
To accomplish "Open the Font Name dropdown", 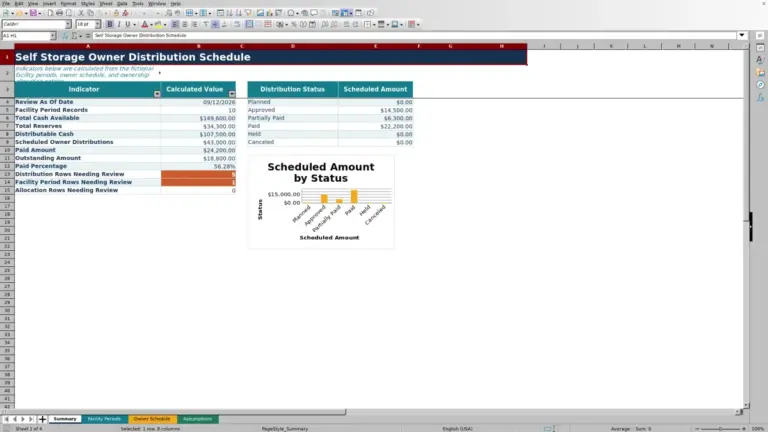I will [x=68, y=24].
